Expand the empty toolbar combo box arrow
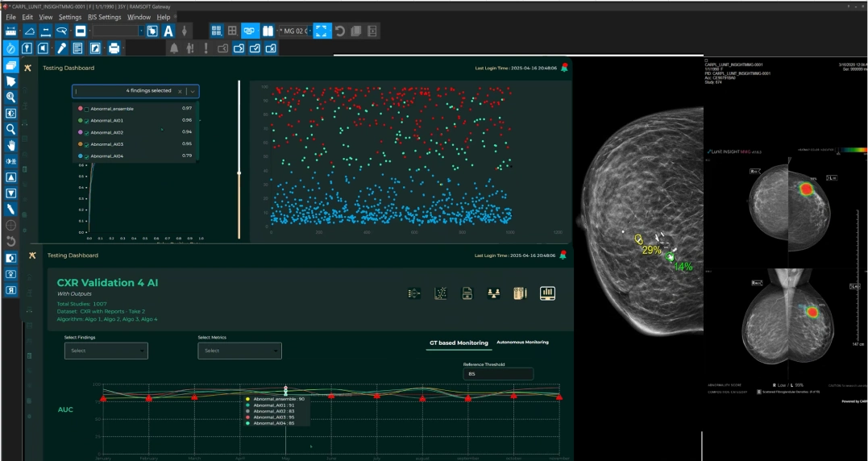 (x=142, y=31)
